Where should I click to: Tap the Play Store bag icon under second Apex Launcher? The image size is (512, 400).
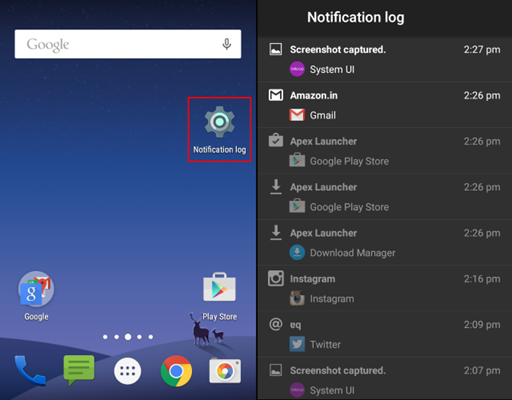point(297,206)
